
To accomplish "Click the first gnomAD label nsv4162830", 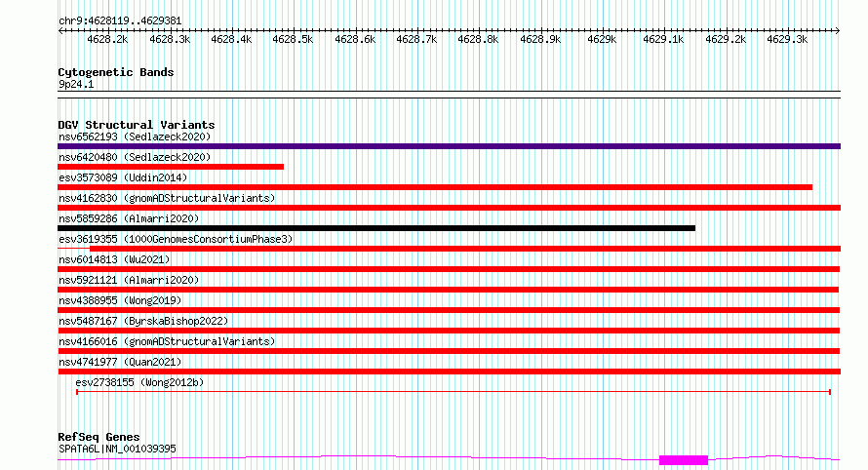I will 167,198.
